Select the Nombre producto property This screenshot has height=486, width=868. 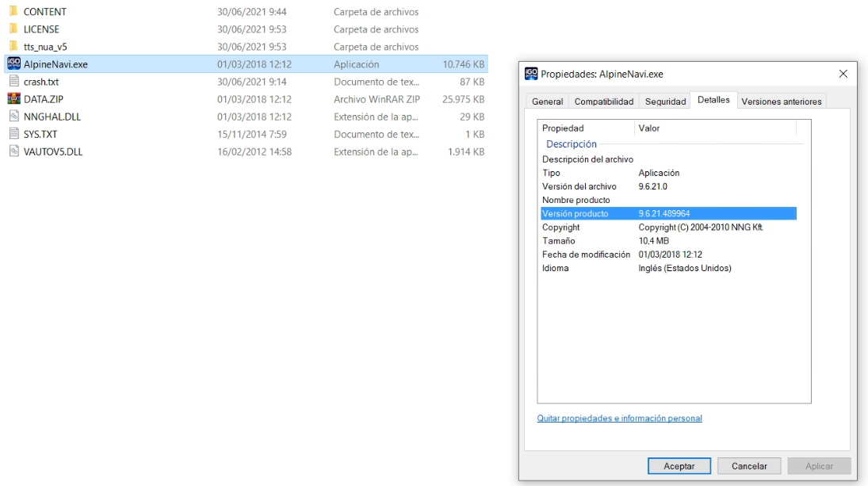click(575, 200)
